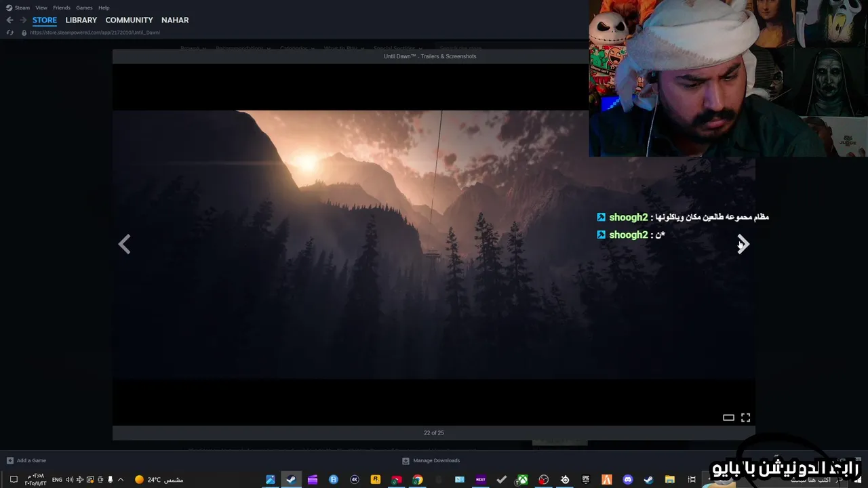Switch the ENG input language

tap(57, 479)
